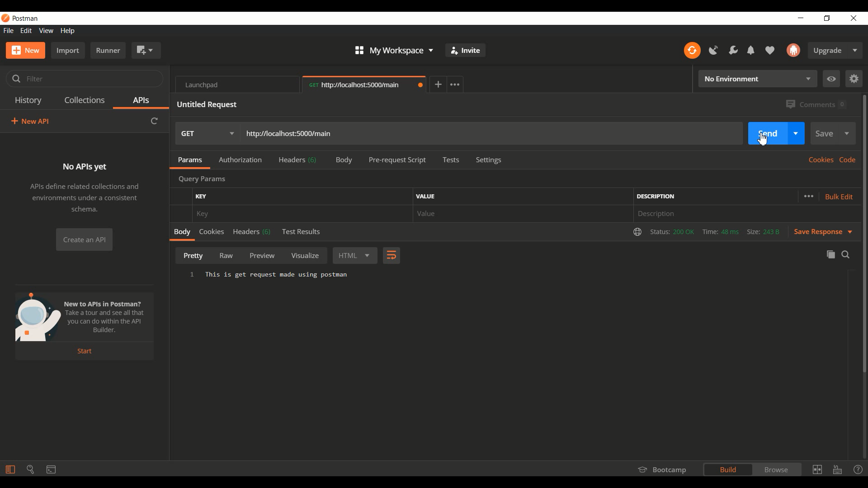Expand the GET method dropdown
The height and width of the screenshot is (488, 868).
232,133
